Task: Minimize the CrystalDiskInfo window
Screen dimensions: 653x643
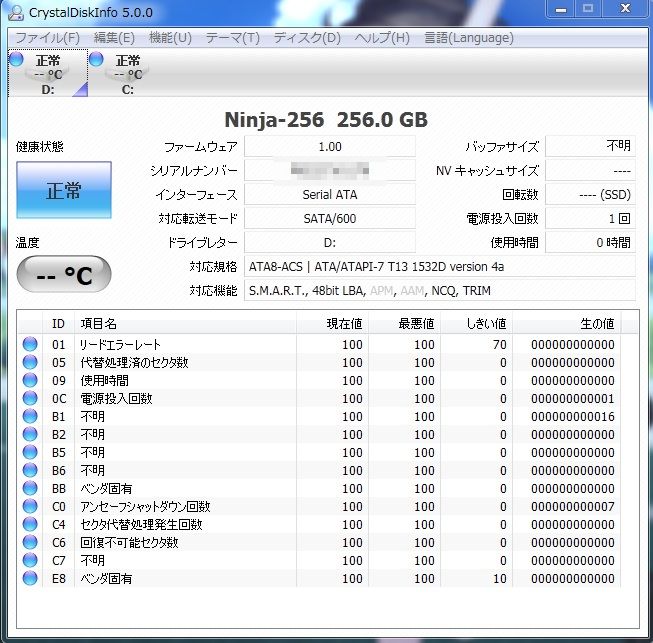Action: (x=561, y=9)
